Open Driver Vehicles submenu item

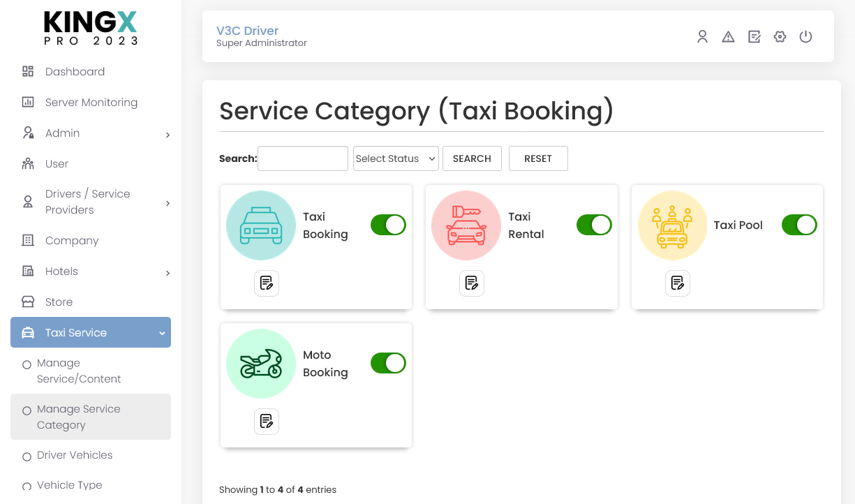tap(91, 455)
